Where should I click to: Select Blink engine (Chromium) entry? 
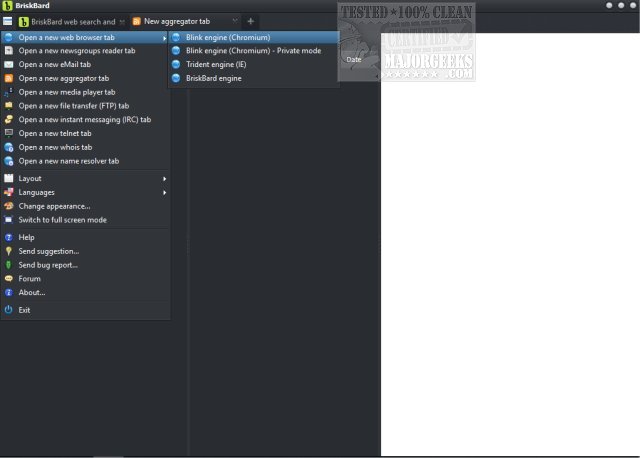tap(254, 37)
